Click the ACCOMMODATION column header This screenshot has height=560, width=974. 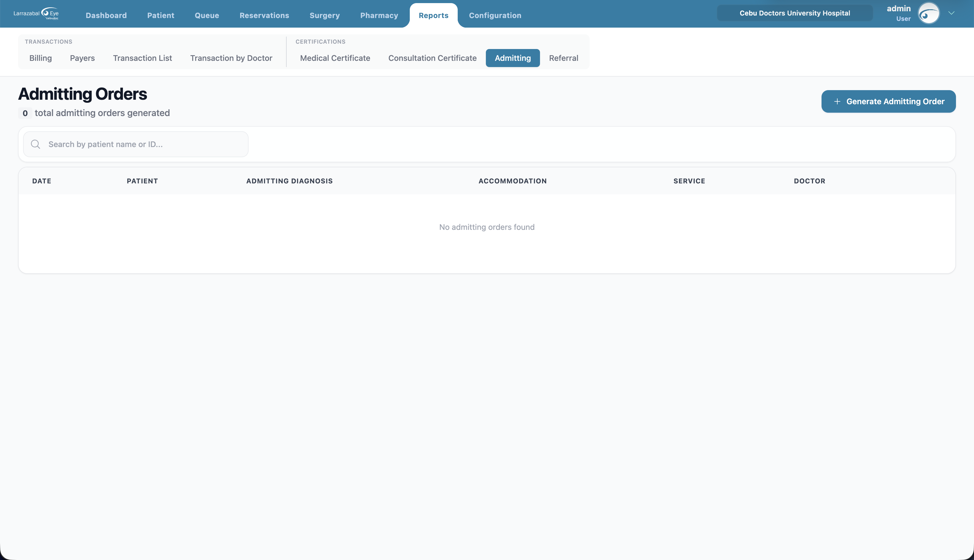(x=512, y=181)
